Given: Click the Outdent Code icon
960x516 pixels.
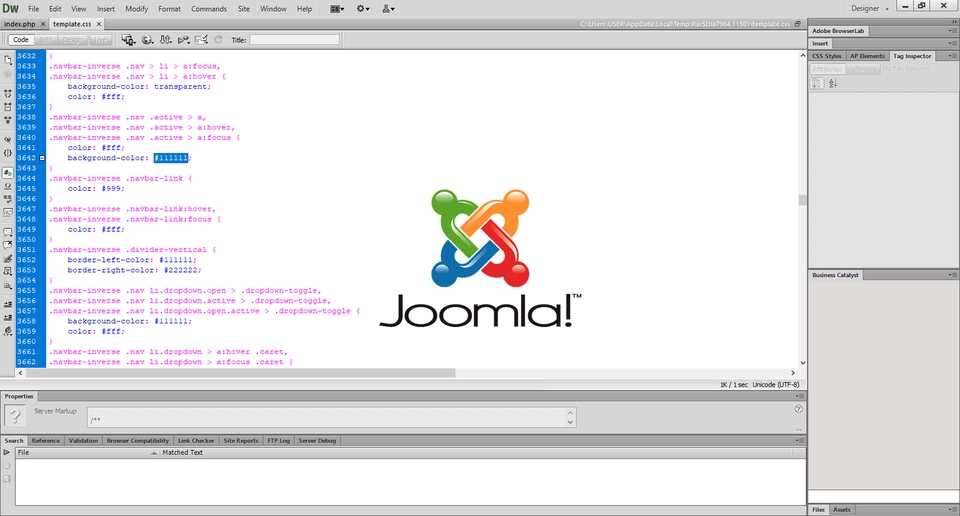Looking at the screenshot, I should click(x=8, y=318).
